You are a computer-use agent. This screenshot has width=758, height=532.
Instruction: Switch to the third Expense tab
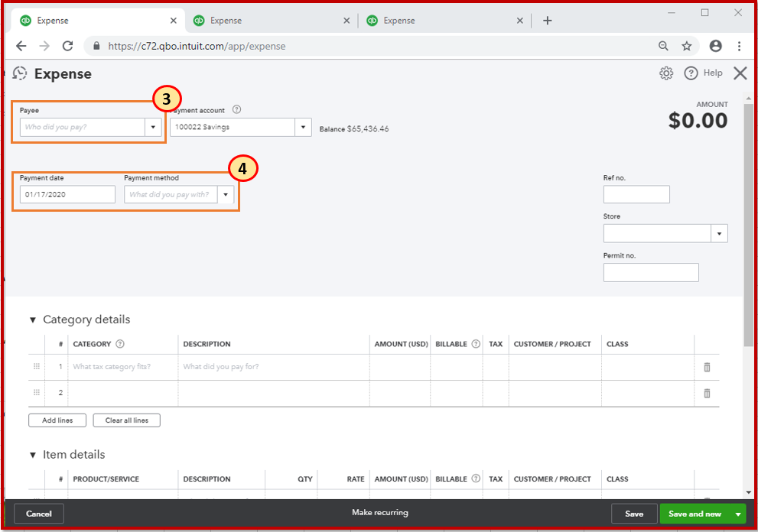(x=444, y=21)
